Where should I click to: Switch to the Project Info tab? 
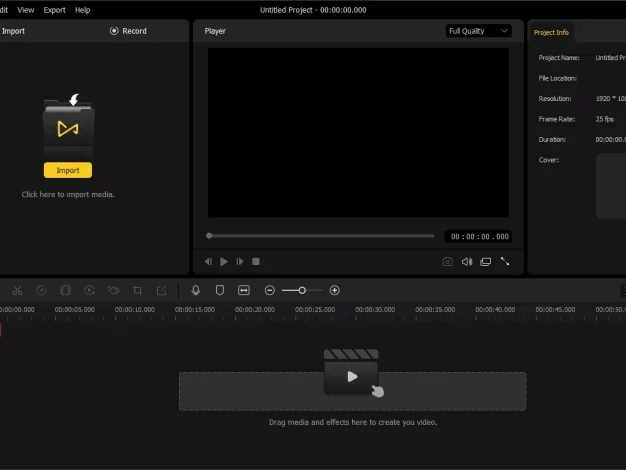pyautogui.click(x=551, y=32)
